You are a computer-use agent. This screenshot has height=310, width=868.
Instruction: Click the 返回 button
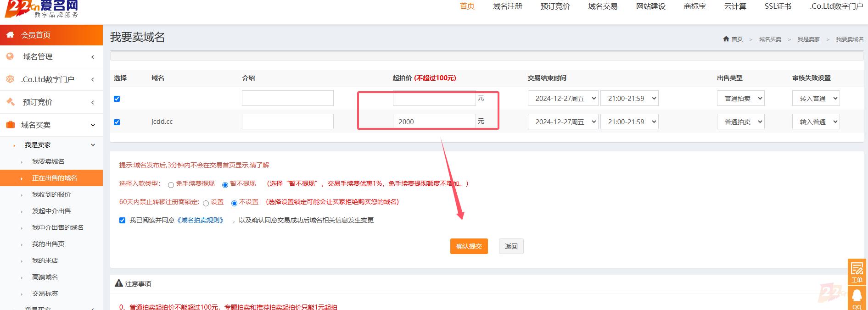click(511, 246)
